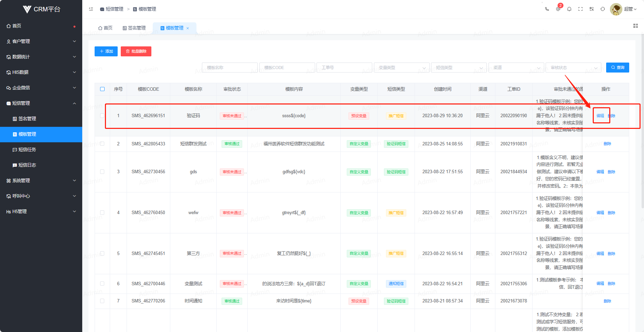
Task: Click 编辑 for row SMS_462700446
Action: point(600,284)
